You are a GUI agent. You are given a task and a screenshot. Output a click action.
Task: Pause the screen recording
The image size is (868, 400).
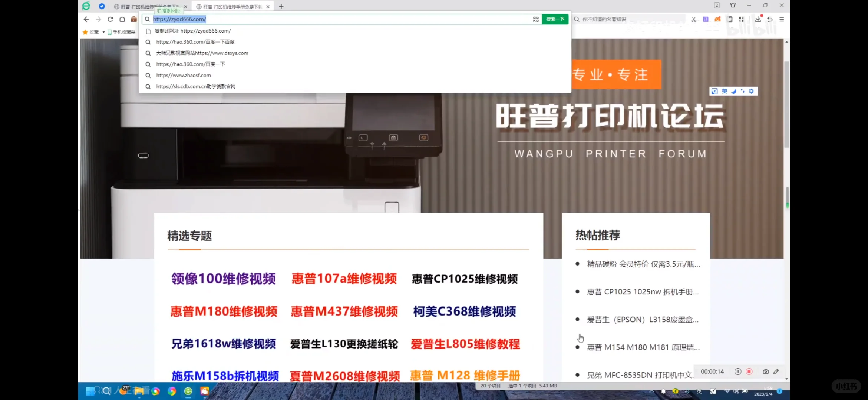click(738, 371)
